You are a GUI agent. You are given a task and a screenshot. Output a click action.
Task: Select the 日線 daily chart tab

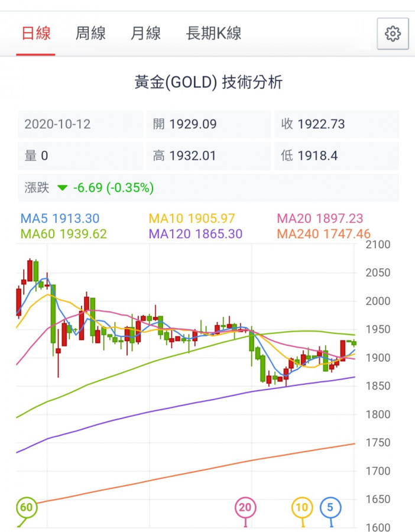coord(36,33)
